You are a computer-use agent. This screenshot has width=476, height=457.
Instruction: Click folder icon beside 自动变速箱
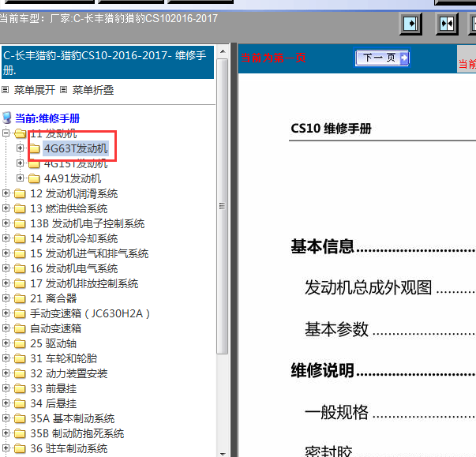coord(20,328)
